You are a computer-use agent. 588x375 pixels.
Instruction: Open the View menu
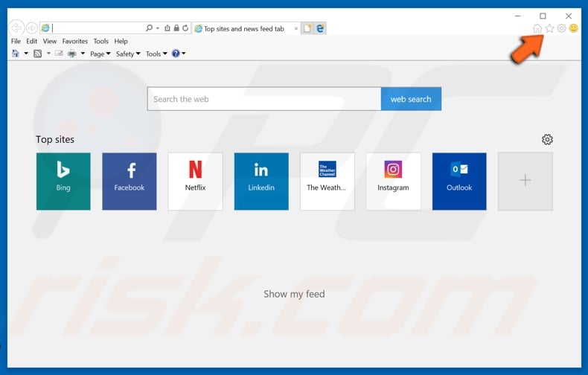point(50,41)
